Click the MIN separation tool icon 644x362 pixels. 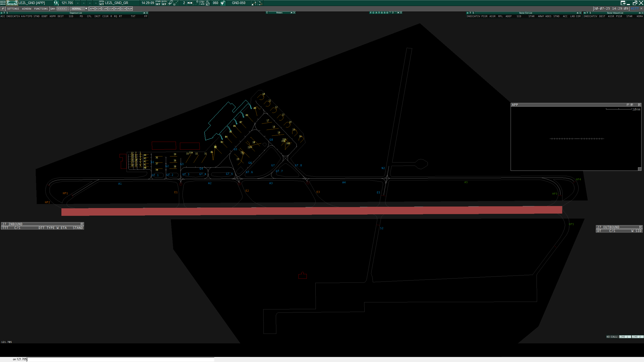(x=190, y=3)
